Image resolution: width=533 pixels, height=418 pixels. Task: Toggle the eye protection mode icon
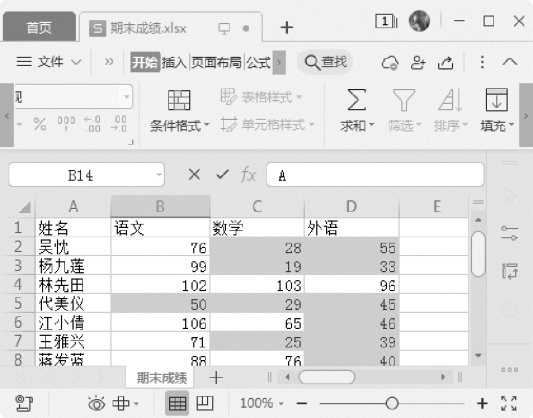[x=97, y=403]
